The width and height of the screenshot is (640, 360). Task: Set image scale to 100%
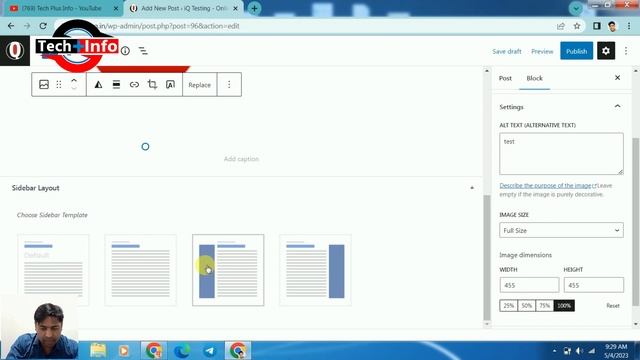coord(564,305)
